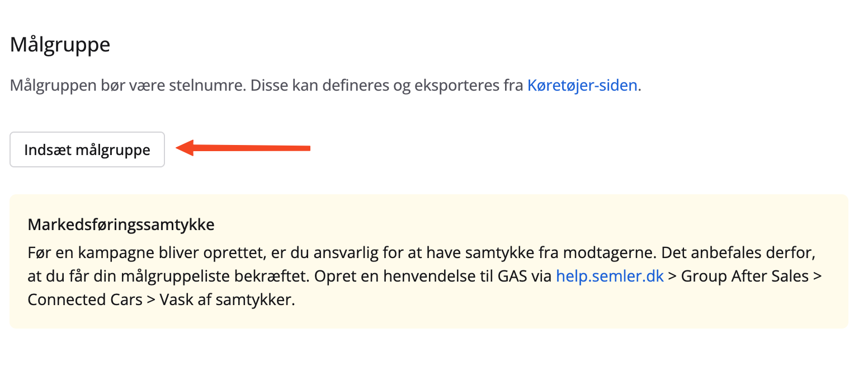
Task: Click the Markedsføringssamtykke notice heading
Action: pos(121,225)
